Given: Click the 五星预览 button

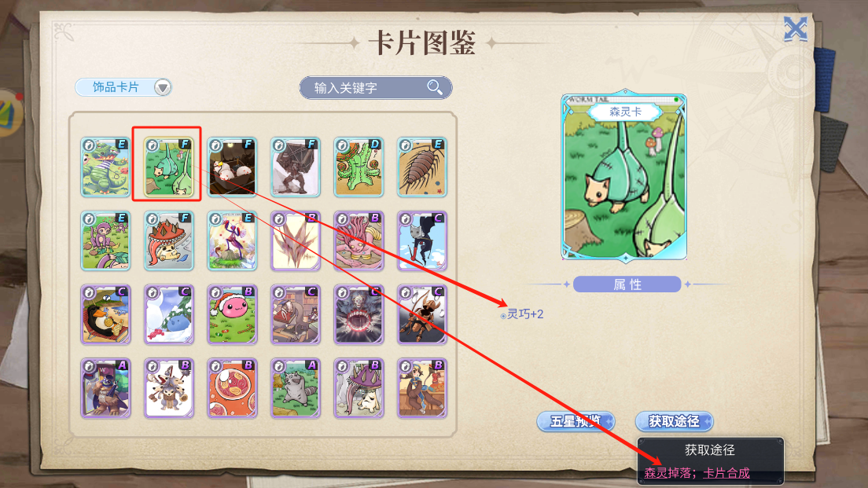Looking at the screenshot, I should pyautogui.click(x=576, y=422).
